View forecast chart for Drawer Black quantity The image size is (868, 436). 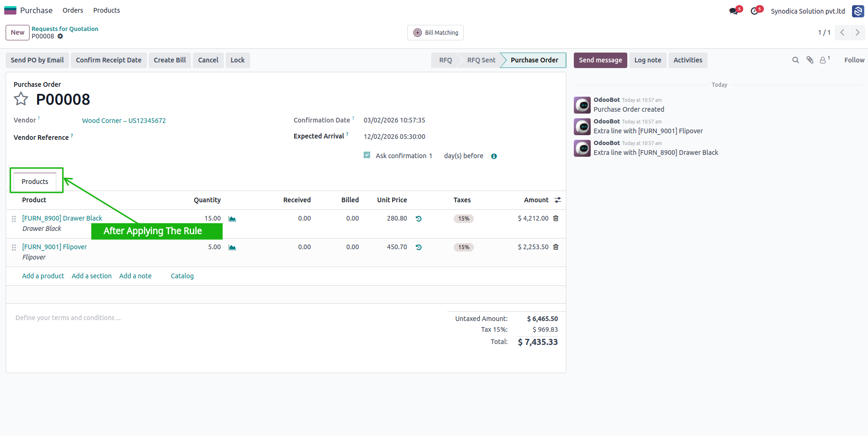(x=232, y=219)
